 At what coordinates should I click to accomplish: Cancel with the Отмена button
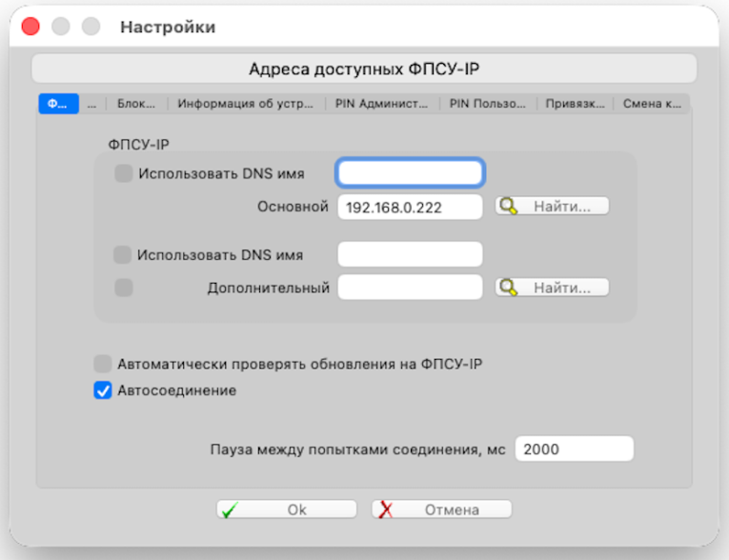point(441,510)
